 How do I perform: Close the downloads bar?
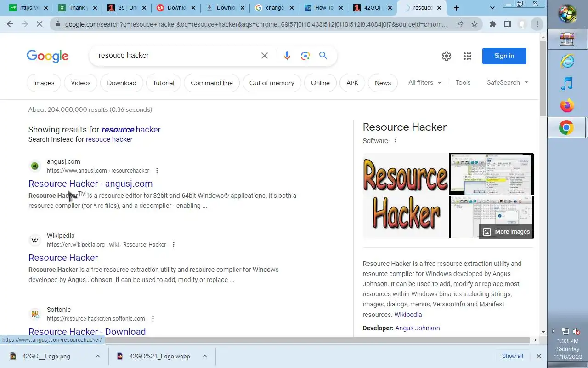coord(539,356)
